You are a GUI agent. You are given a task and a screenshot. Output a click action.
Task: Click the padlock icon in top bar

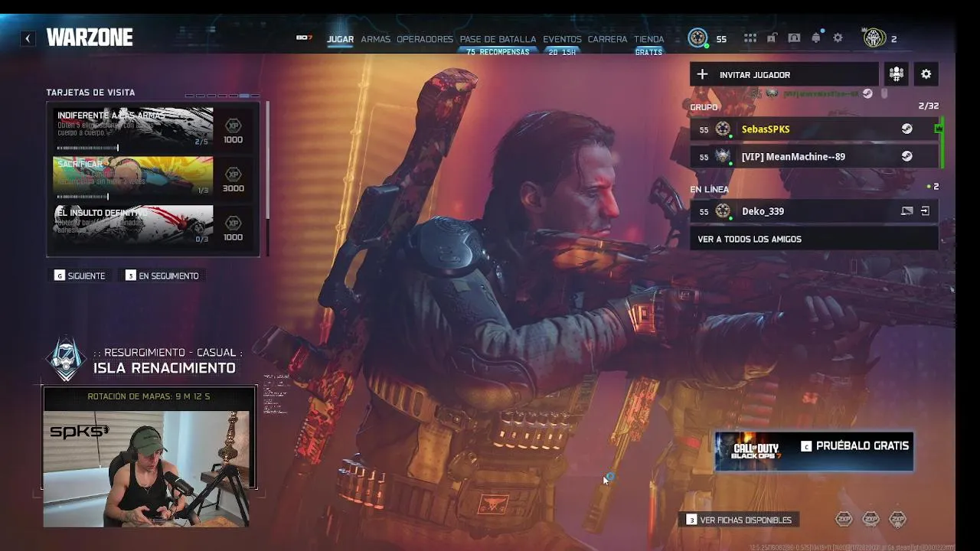(x=773, y=38)
